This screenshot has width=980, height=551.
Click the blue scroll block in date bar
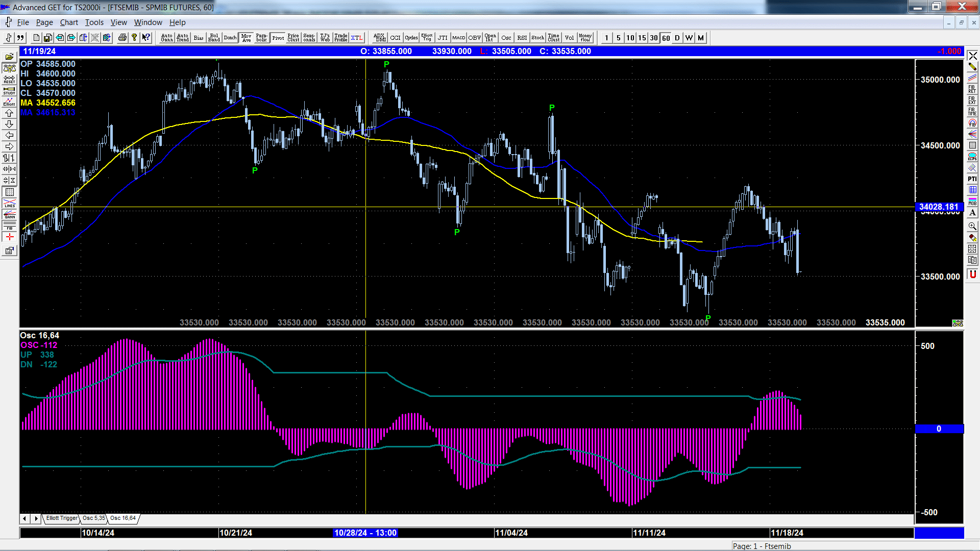click(939, 533)
